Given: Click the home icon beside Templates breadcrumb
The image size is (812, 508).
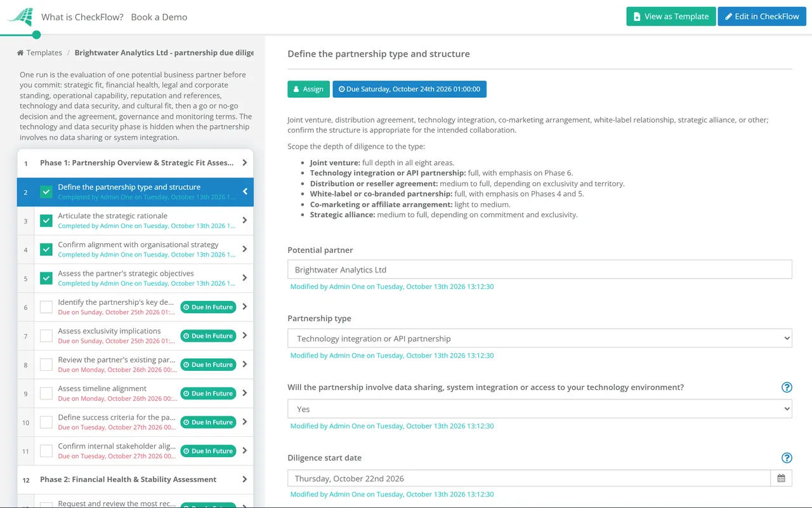Looking at the screenshot, I should point(20,53).
